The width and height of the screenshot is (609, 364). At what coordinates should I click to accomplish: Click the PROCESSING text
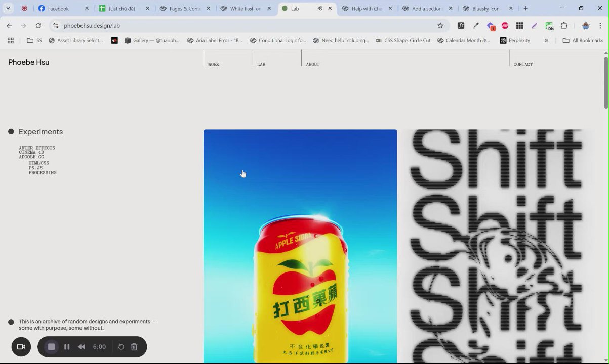click(43, 173)
